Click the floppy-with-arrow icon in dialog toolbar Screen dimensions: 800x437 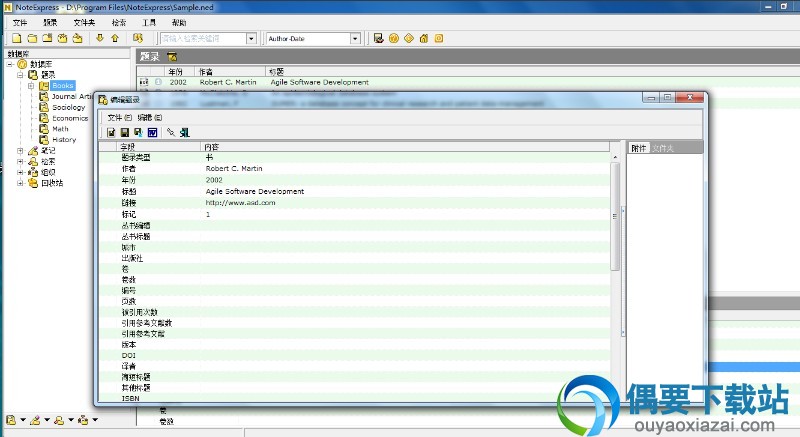click(138, 133)
